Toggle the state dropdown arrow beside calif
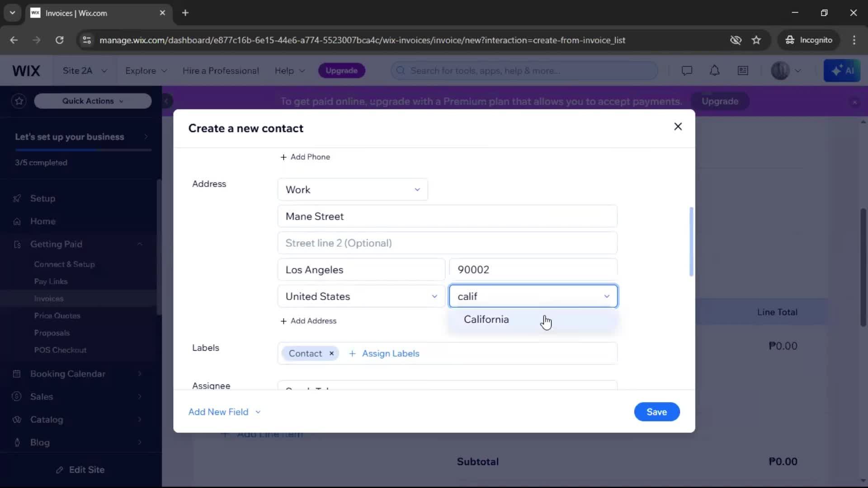 (x=607, y=296)
